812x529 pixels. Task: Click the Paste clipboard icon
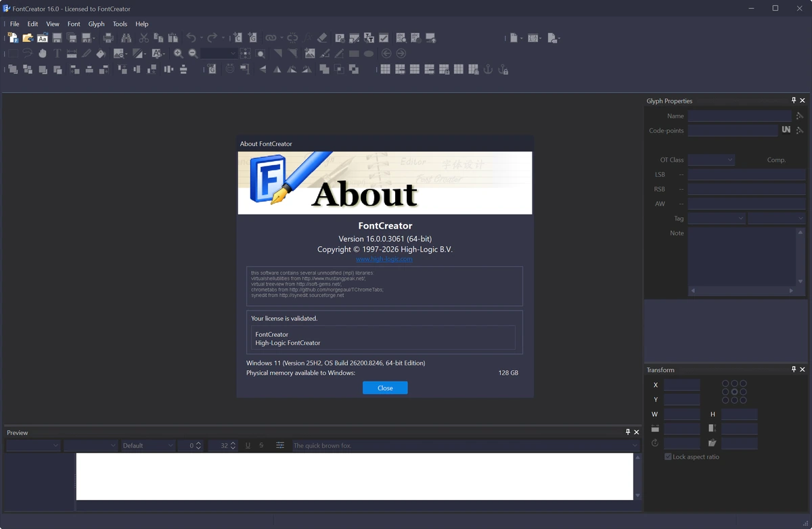click(x=173, y=38)
